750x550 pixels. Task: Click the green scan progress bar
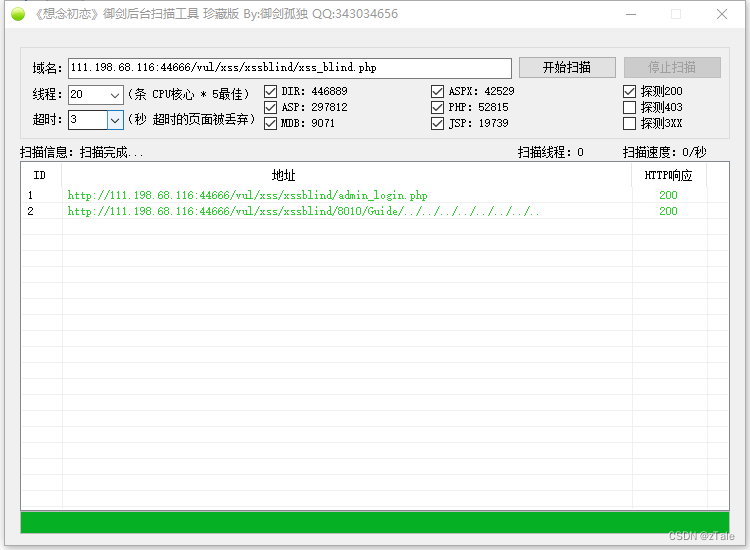point(375,523)
